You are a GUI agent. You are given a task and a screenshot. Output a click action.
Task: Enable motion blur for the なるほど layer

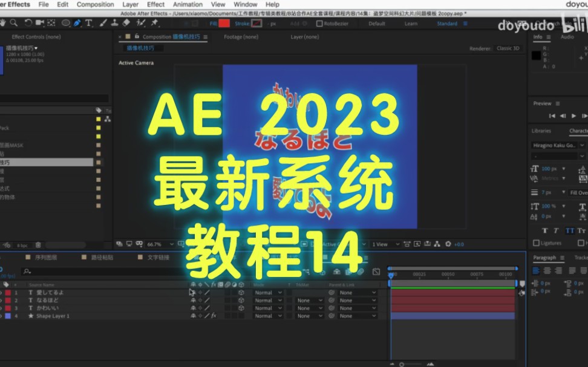[226, 300]
